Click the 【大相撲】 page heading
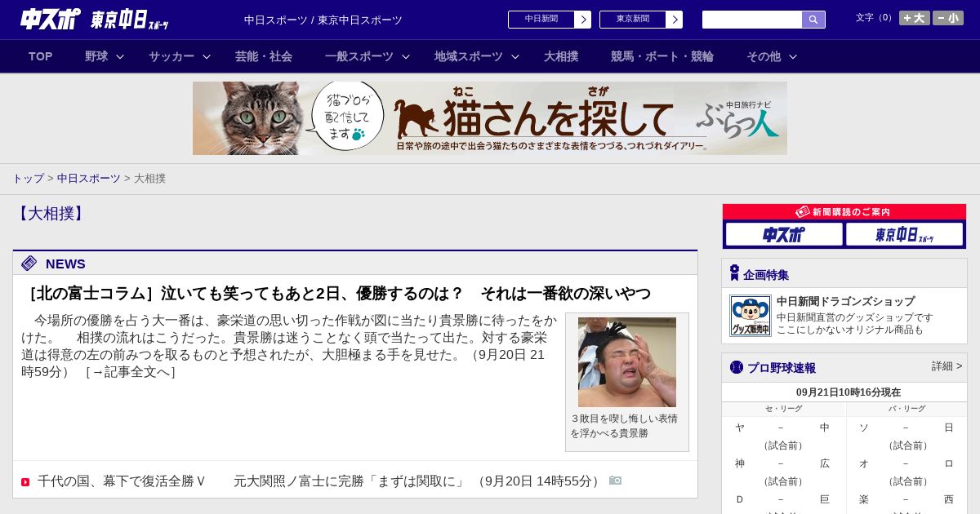The width and height of the screenshot is (980, 514). coord(51,214)
